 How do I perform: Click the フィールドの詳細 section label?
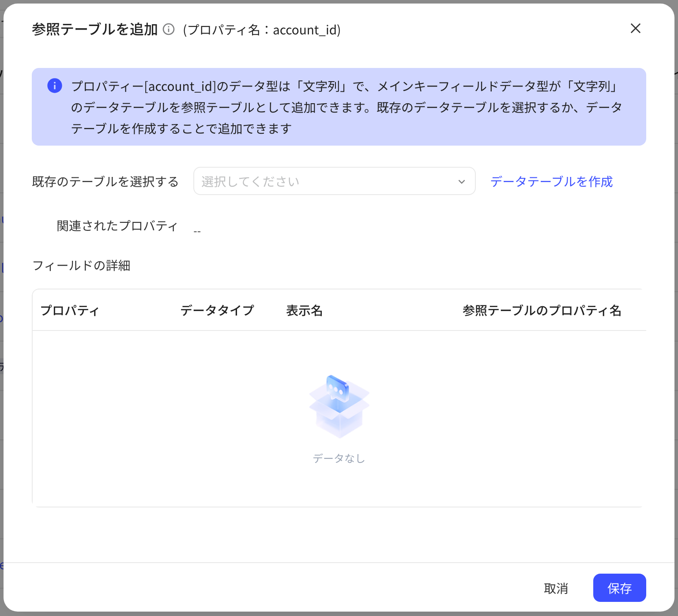tap(81, 266)
